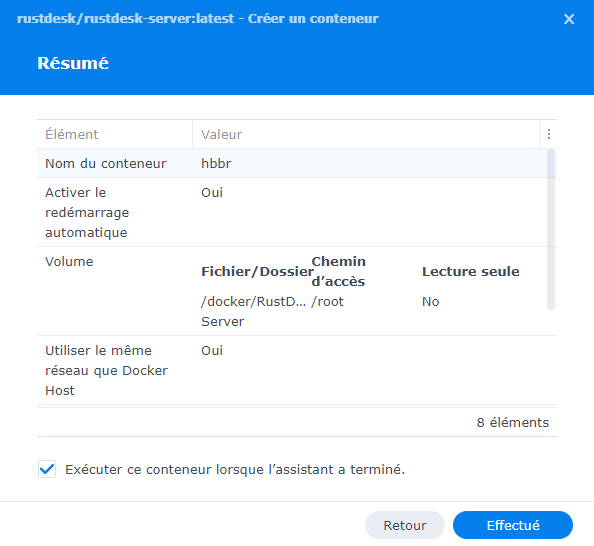Select the Volume row label
Image resolution: width=594 pixels, height=546 pixels.
69,261
